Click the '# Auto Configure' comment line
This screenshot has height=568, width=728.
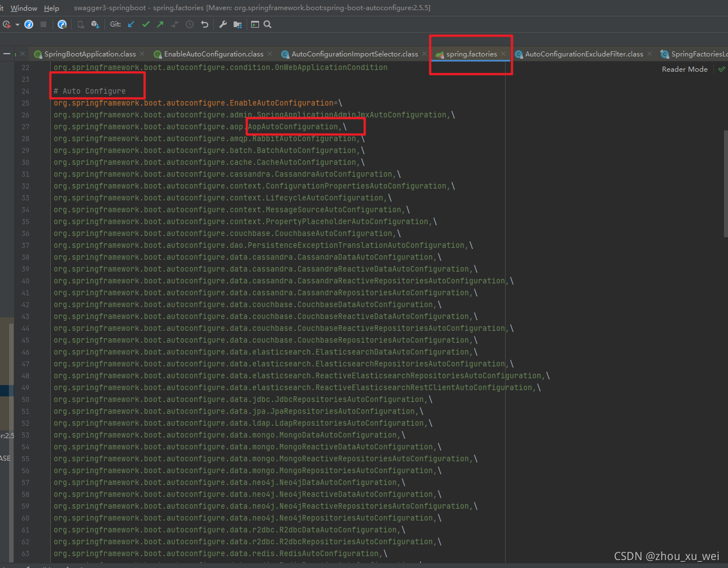click(x=90, y=91)
